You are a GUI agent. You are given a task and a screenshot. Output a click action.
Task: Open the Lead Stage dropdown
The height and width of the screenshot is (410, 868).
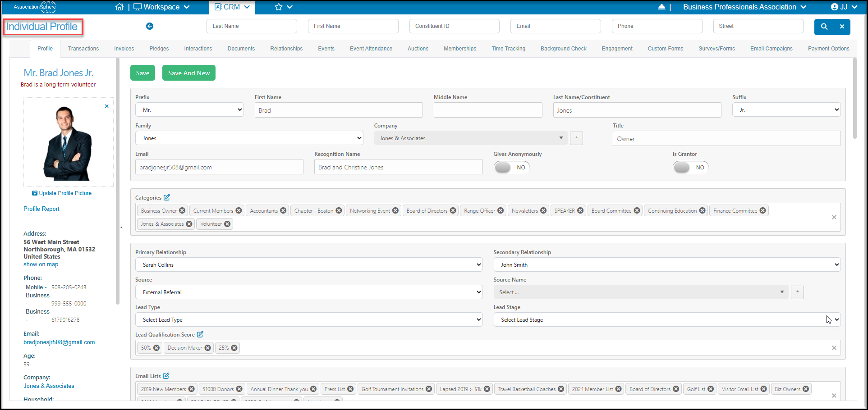(x=667, y=319)
